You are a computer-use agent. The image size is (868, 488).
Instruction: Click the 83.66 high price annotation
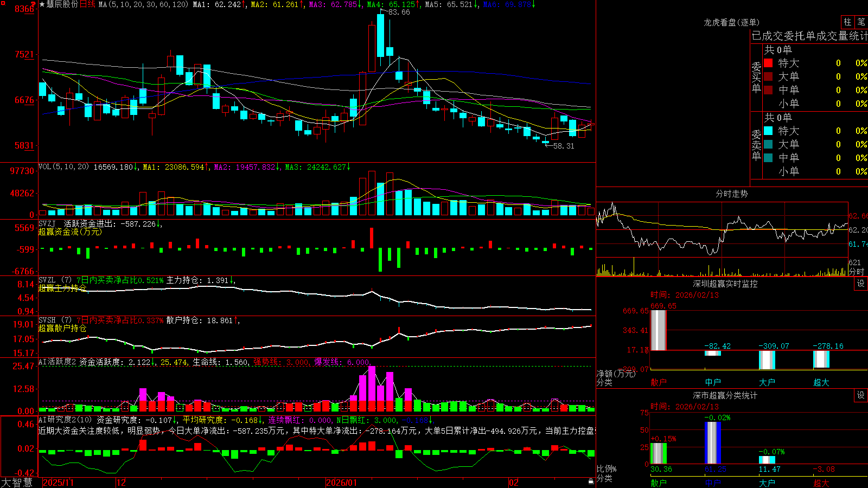(399, 12)
